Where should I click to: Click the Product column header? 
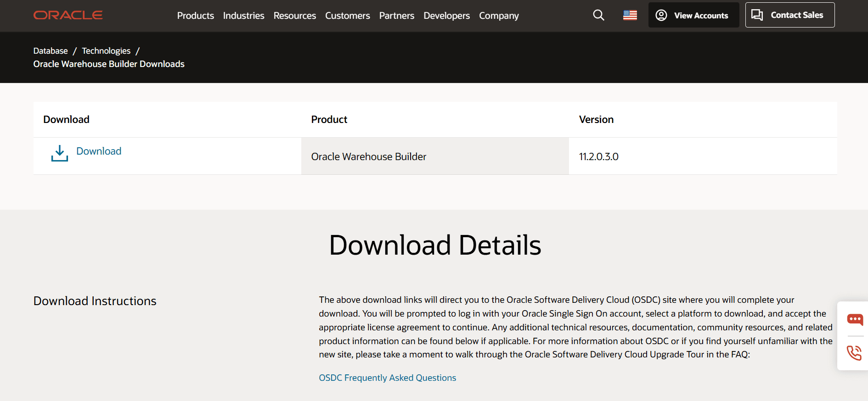point(329,119)
